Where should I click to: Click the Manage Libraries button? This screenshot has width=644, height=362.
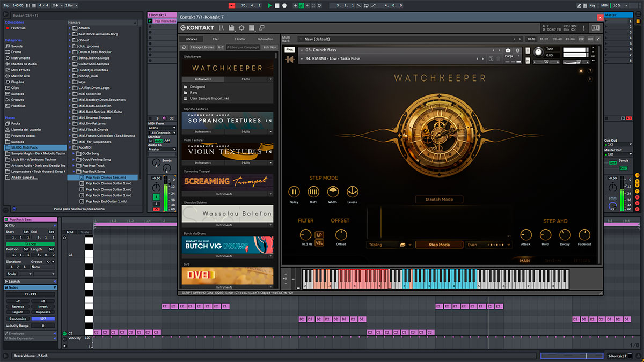[x=203, y=47]
